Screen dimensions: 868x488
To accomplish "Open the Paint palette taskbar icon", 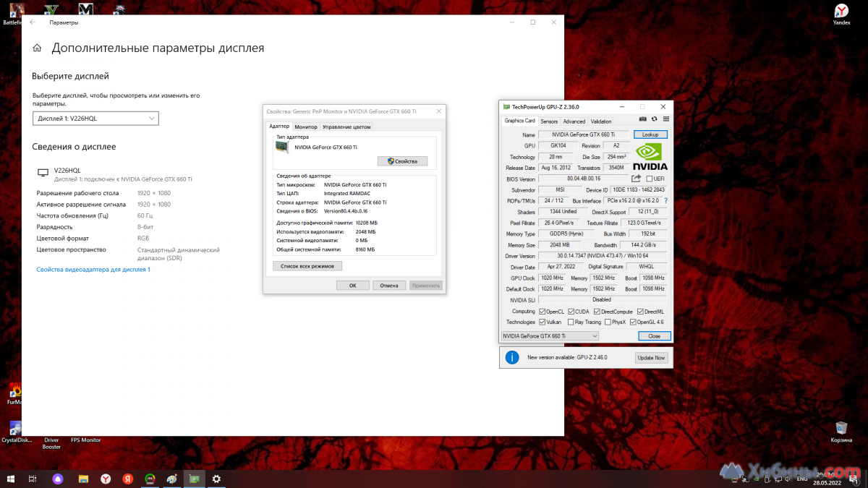I will pos(172,479).
